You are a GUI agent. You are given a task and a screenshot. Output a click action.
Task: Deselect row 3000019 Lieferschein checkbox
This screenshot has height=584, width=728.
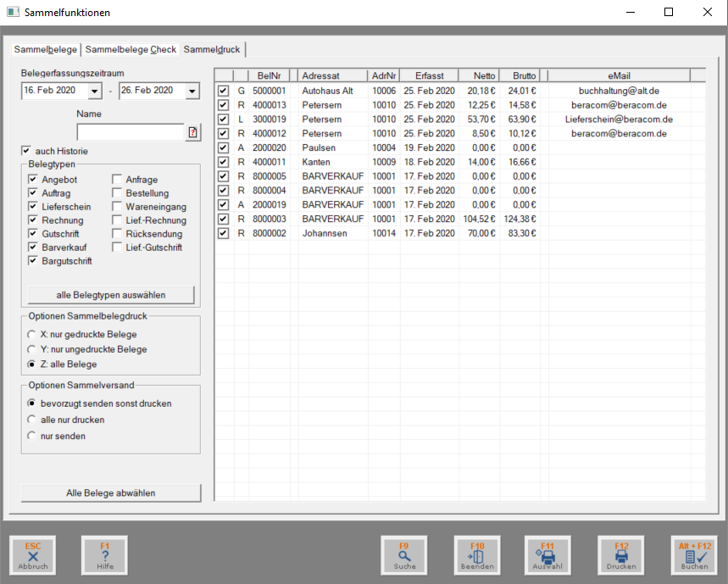pos(224,120)
